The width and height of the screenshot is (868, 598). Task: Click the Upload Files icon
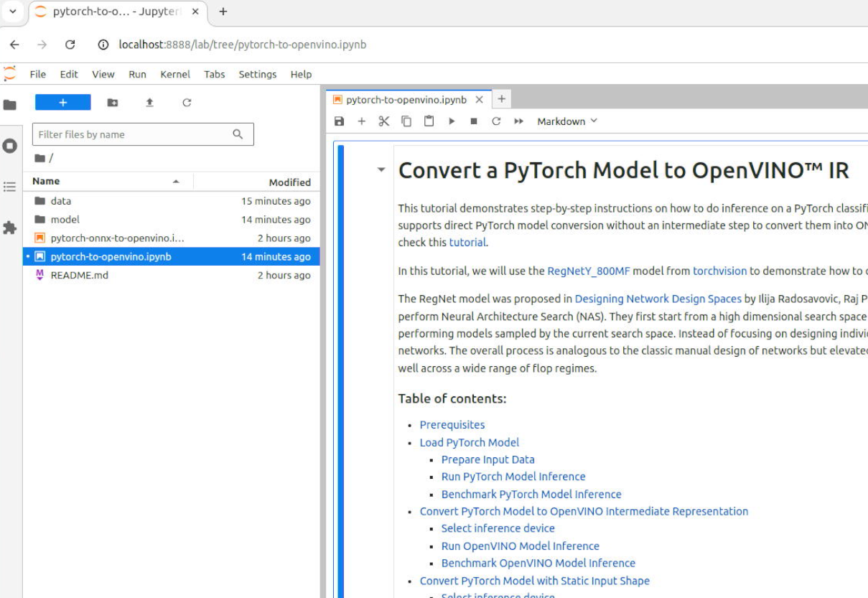tap(149, 103)
